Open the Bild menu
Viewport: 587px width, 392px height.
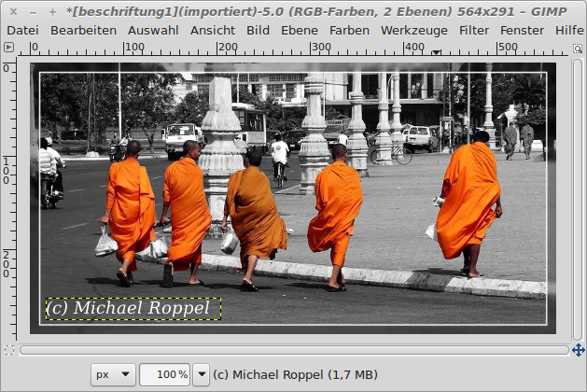(258, 30)
